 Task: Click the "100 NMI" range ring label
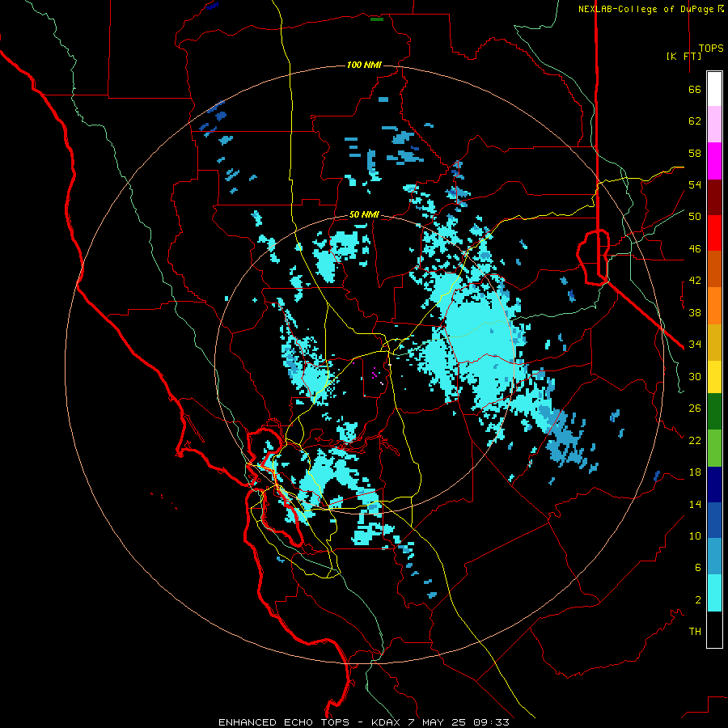tap(364, 65)
